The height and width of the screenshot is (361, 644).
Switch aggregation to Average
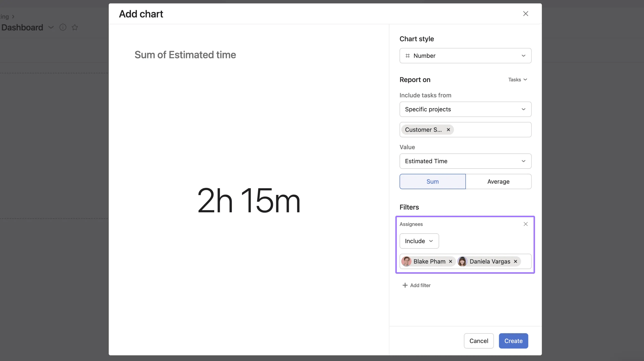[498, 181]
